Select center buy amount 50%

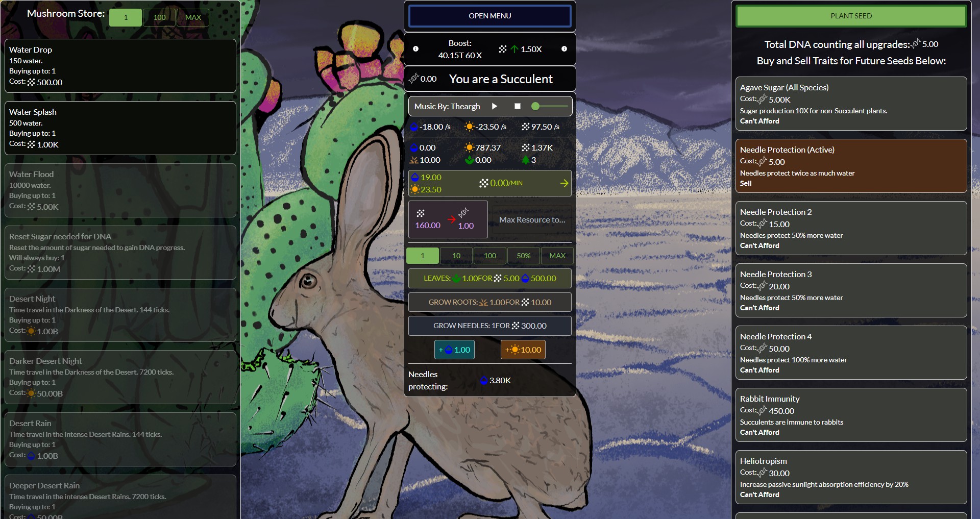click(524, 256)
